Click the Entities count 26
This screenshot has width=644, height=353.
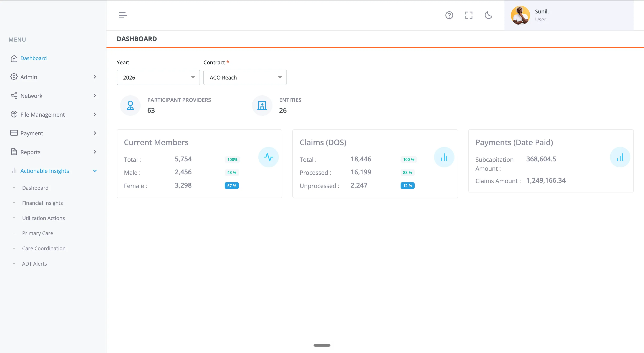283,110
